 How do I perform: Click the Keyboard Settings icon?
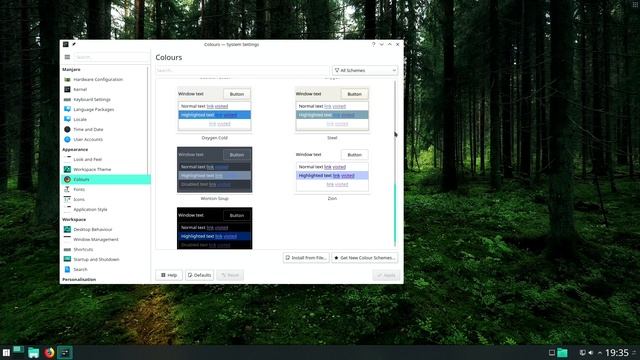click(x=67, y=100)
